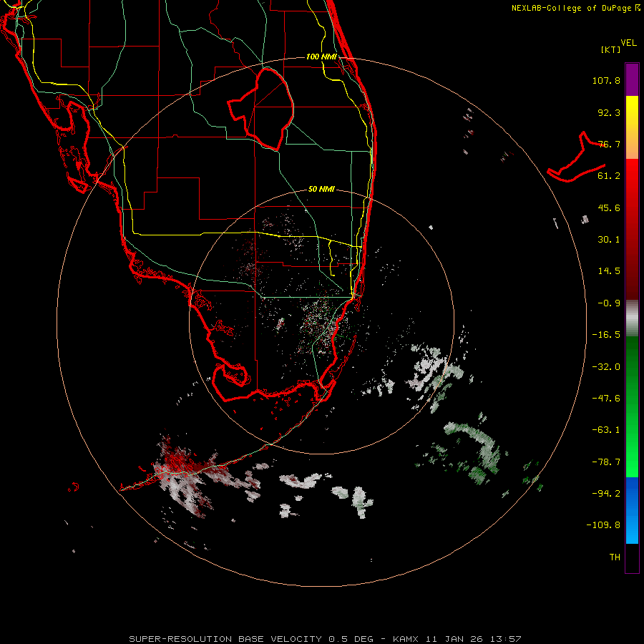
Task: Click the TH legend label
Action: tap(615, 557)
